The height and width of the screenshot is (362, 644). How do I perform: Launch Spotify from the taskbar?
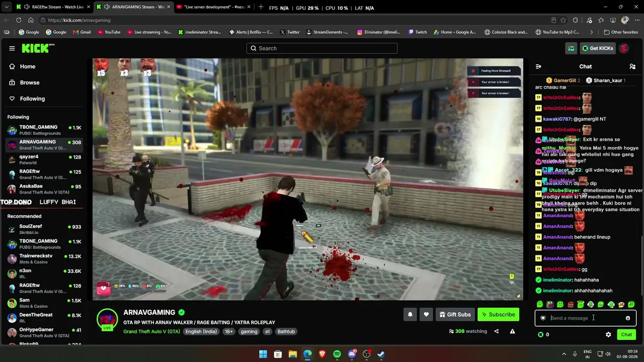point(337,354)
